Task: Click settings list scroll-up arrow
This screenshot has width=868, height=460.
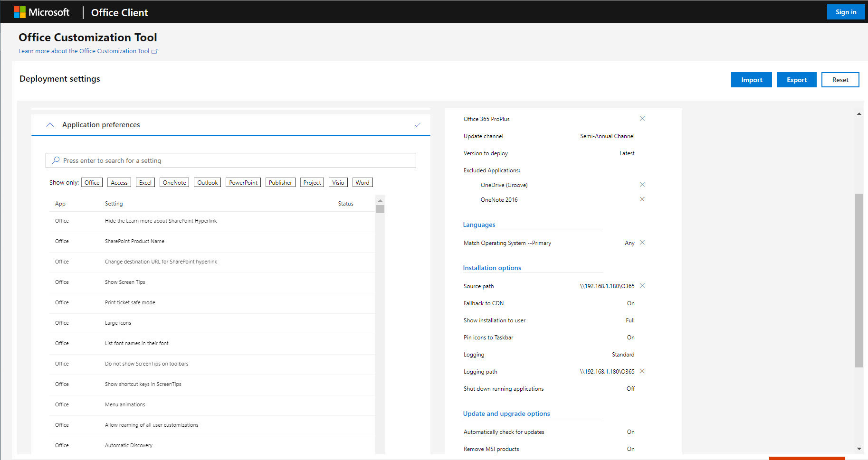Action: point(380,200)
